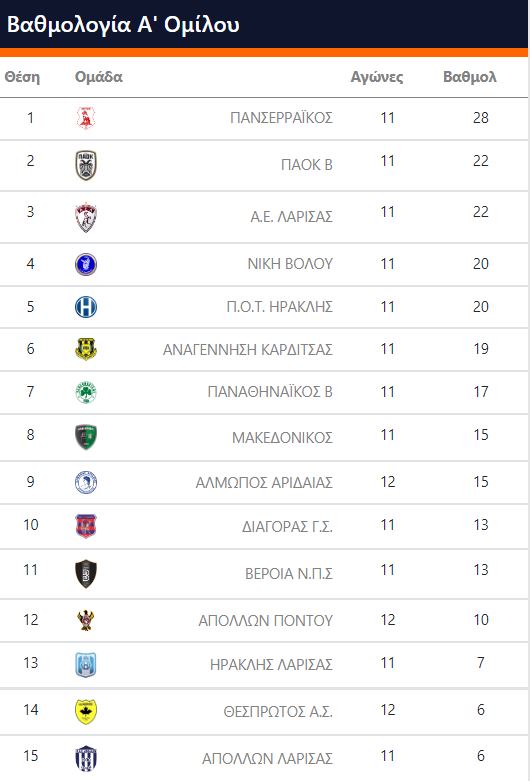Click the Α.Ε. ΛΑΡΙΣΑΣ crest icon

[x=86, y=217]
